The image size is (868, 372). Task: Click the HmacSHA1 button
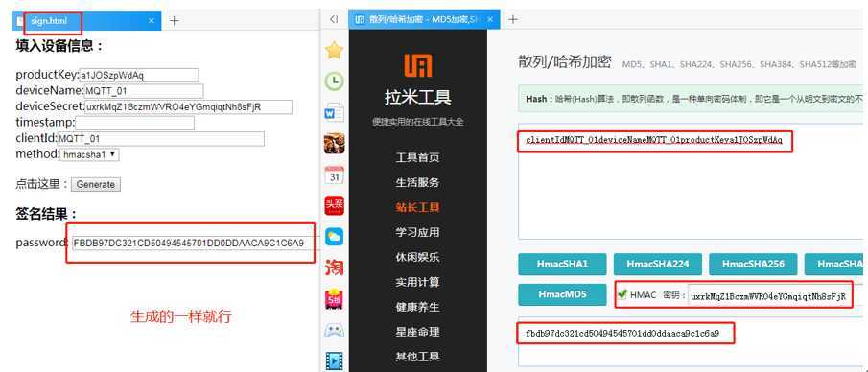point(562,264)
